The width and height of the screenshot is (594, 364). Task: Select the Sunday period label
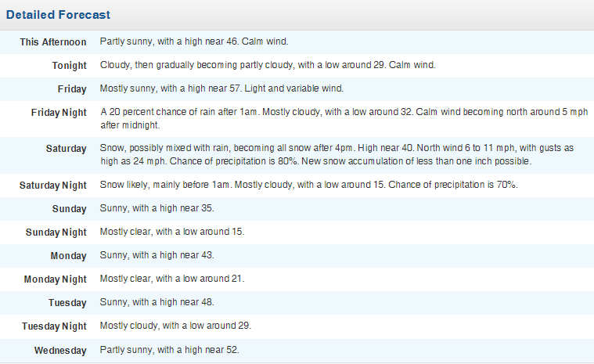point(69,209)
